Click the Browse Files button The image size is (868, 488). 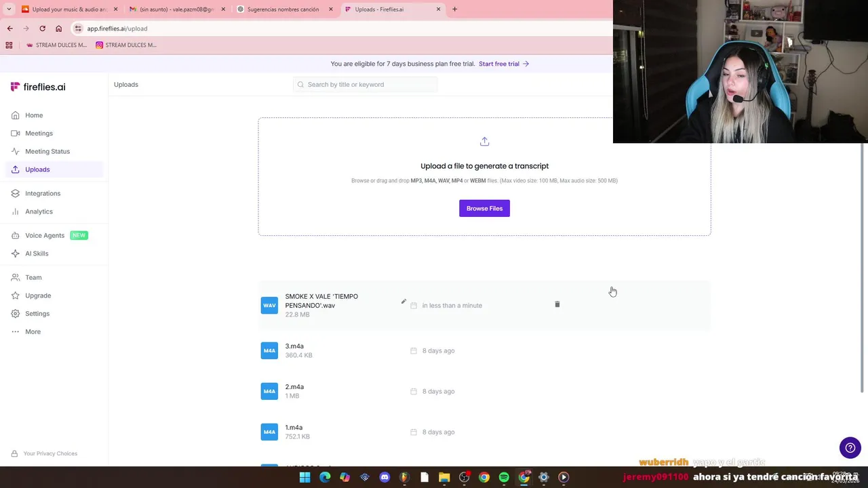[x=484, y=208]
